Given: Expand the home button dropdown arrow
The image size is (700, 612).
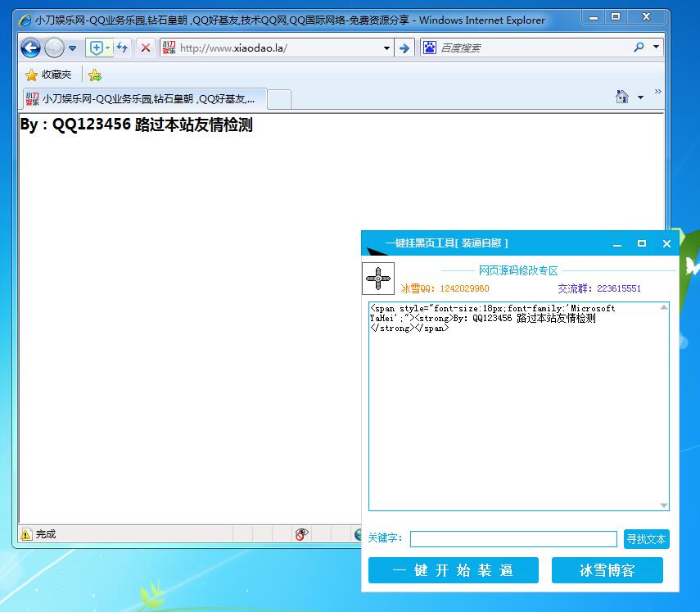Looking at the screenshot, I should pos(640,97).
